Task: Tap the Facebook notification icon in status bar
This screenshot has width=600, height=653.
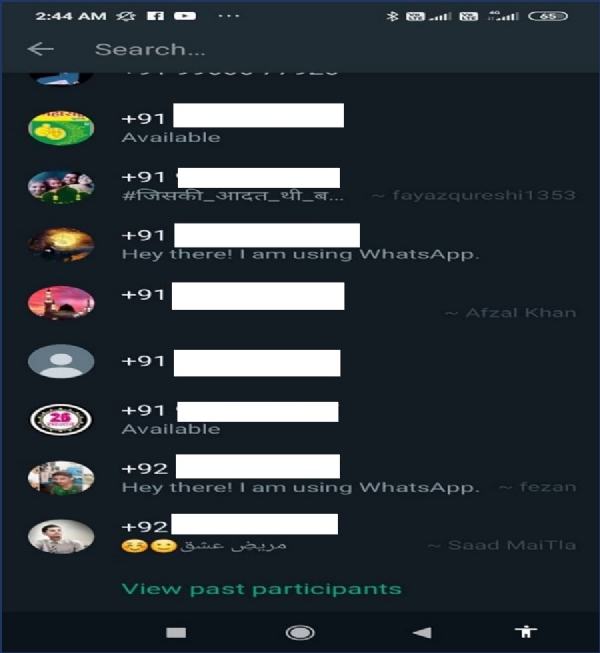Action: [x=155, y=16]
